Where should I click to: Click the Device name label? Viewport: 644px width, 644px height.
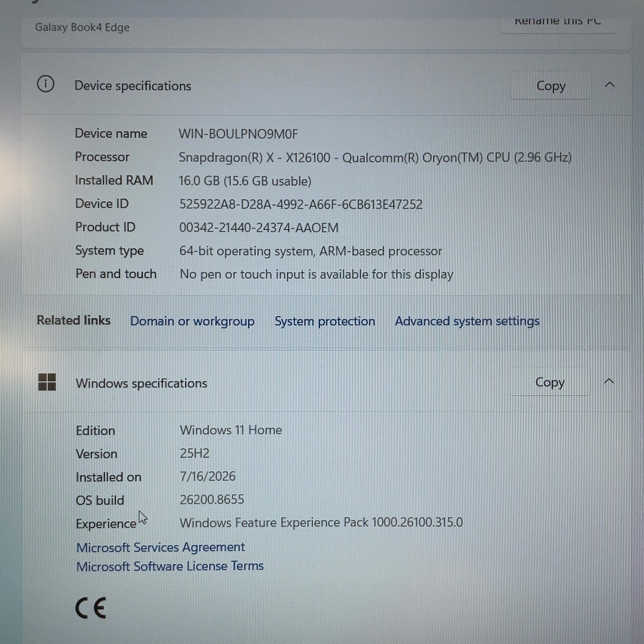[x=111, y=134]
